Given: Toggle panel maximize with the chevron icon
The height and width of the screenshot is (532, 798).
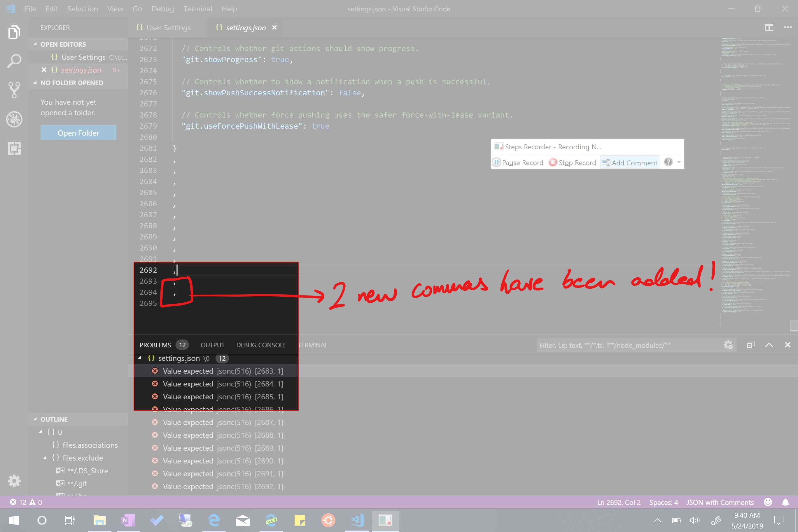Looking at the screenshot, I should [769, 345].
